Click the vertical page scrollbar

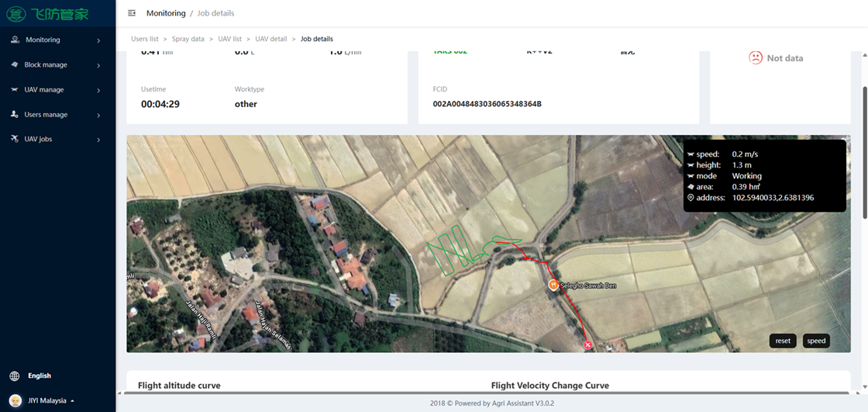pos(864,132)
